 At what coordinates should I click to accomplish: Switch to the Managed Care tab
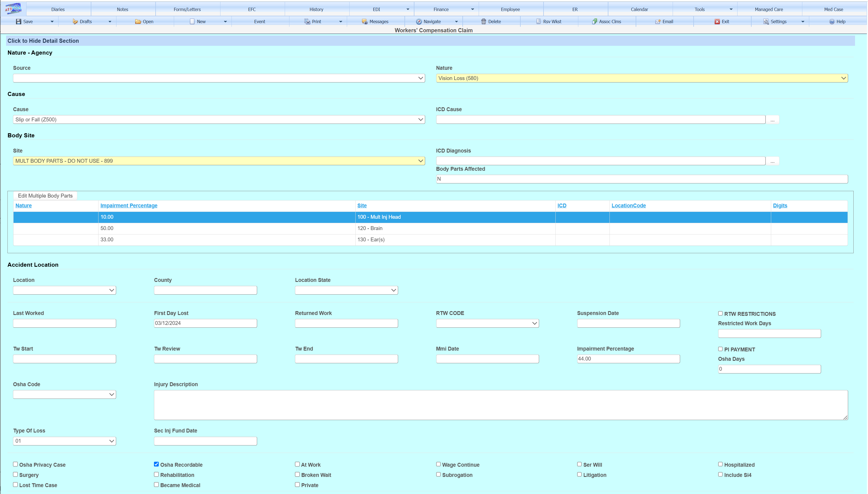(769, 9)
